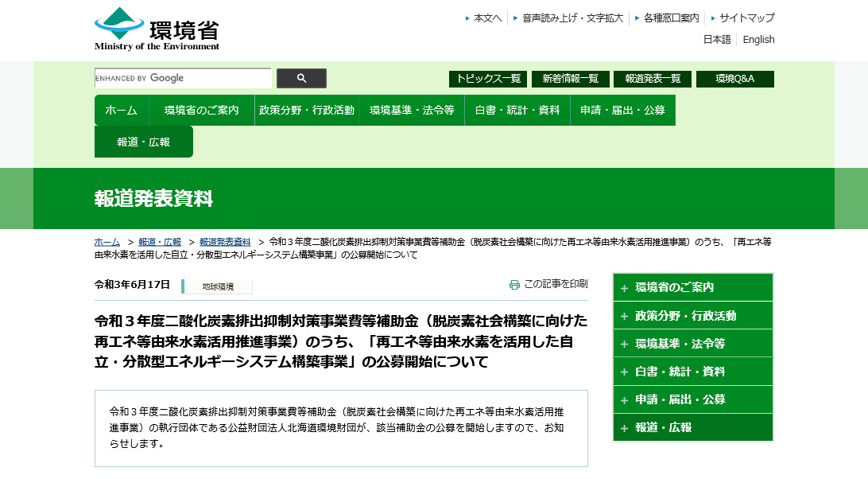The height and width of the screenshot is (479, 868).
Task: Expand the 報道・広報 sidebar section
Action: (625, 427)
